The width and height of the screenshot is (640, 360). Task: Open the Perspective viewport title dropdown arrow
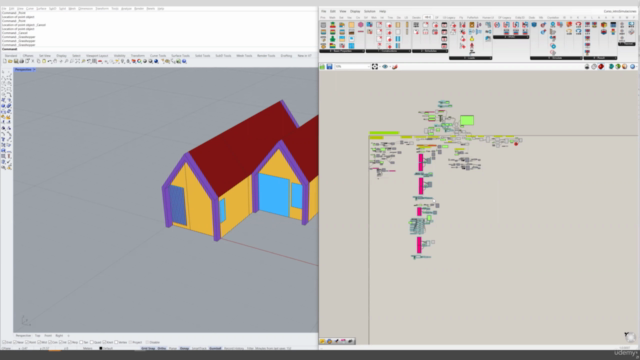click(x=34, y=69)
